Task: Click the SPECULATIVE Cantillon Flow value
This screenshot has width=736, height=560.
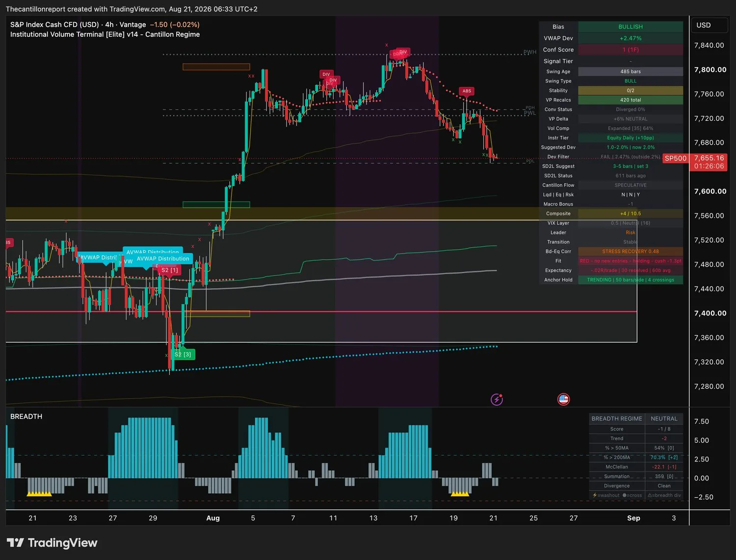Action: [631, 186]
